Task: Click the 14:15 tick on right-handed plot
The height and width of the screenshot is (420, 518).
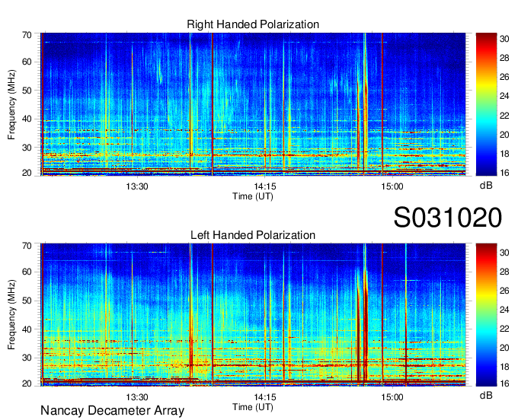Action: 264,186
